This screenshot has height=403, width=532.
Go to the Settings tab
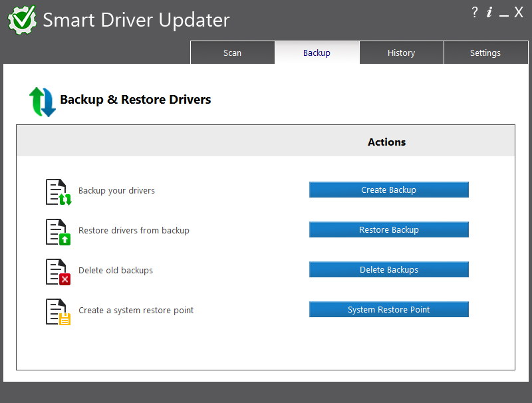pos(485,53)
